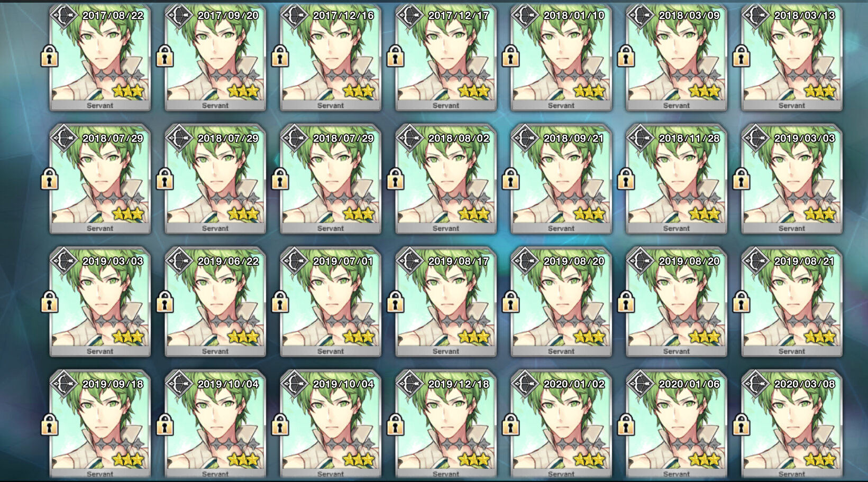The height and width of the screenshot is (482, 868).
Task: Choose the servant card dated 2020/01/06
Action: pyautogui.click(x=677, y=426)
